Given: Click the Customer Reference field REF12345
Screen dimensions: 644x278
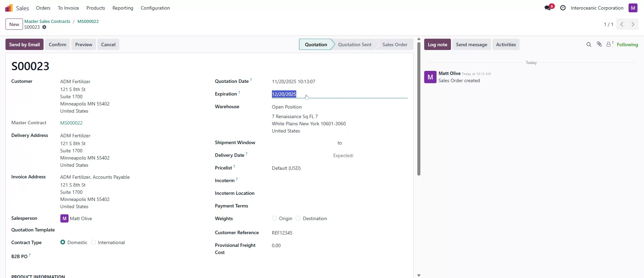Looking at the screenshot, I should tap(339, 233).
